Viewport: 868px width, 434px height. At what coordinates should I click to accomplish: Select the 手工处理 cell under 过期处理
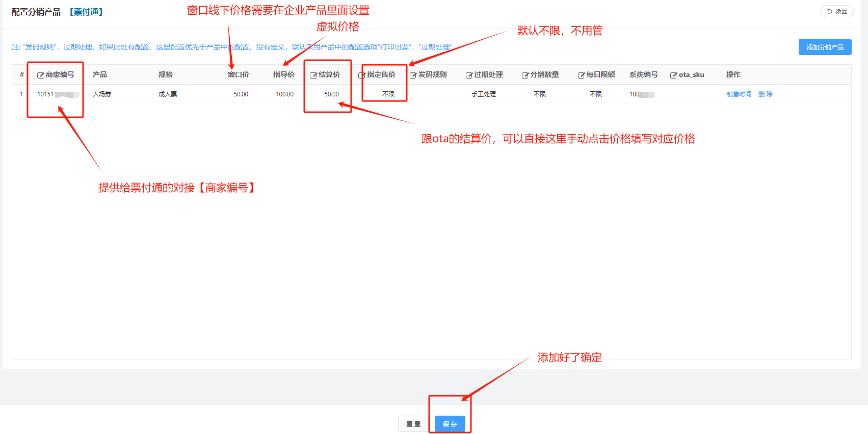[x=483, y=94]
